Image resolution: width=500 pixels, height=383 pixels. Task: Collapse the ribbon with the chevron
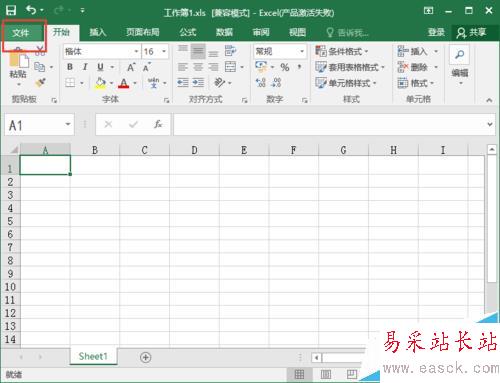pyautogui.click(x=489, y=99)
